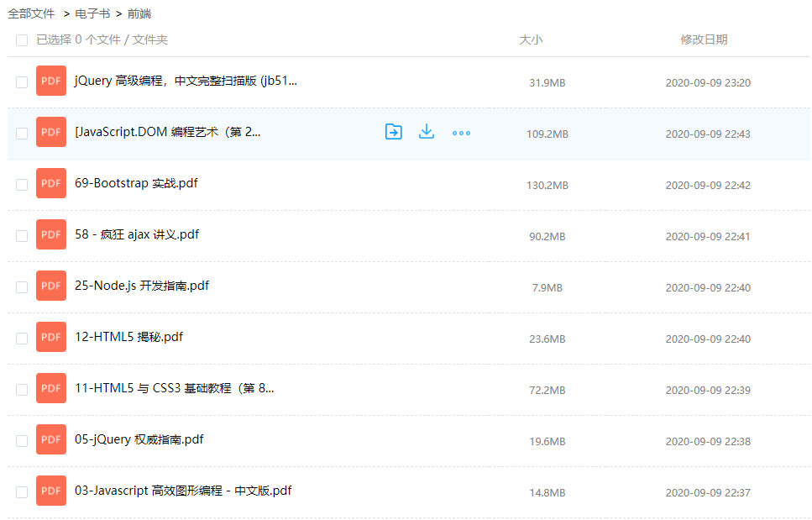Click the 7.9MB size value
Viewport: 812px width, 520px height.
point(547,288)
